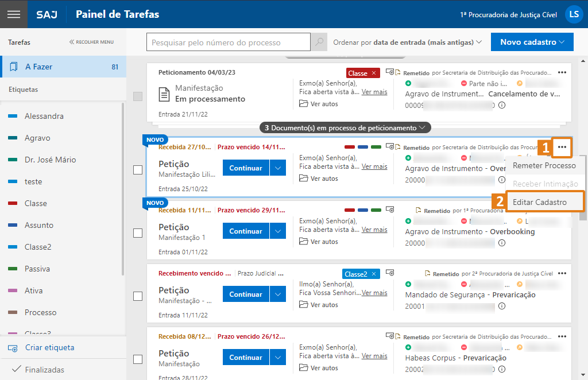588x380 pixels.
Task: Click the process number search field
Action: point(229,42)
